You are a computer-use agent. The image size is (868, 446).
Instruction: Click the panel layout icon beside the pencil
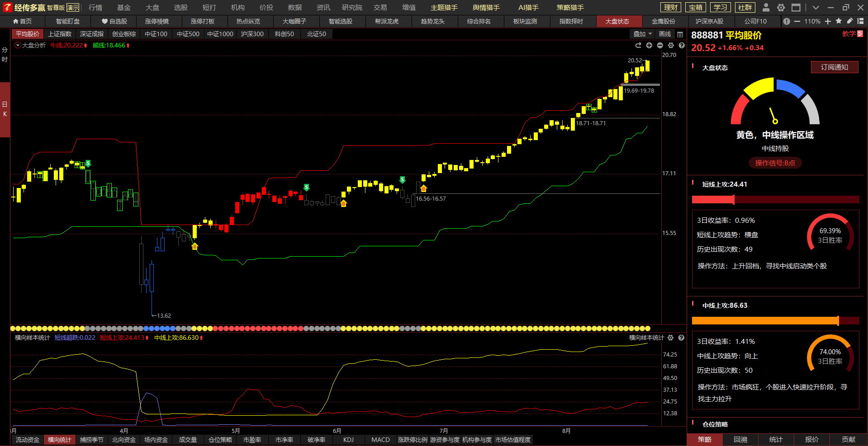[860, 21]
